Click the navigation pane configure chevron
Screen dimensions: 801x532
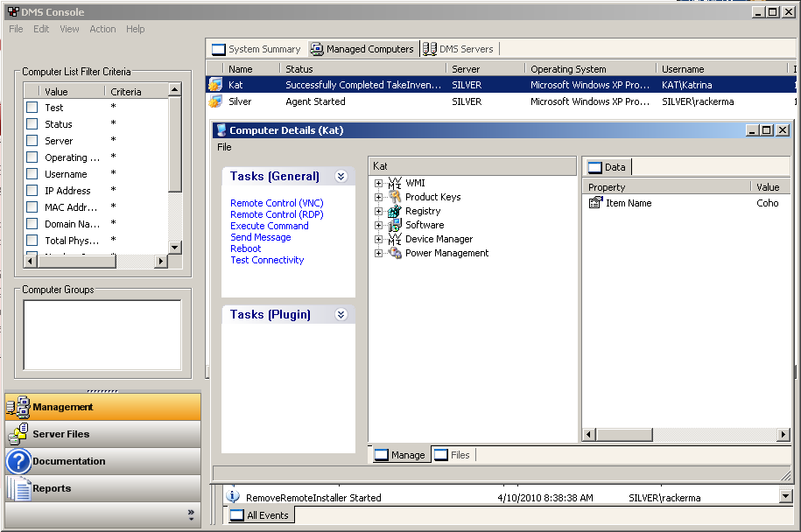[x=191, y=514]
